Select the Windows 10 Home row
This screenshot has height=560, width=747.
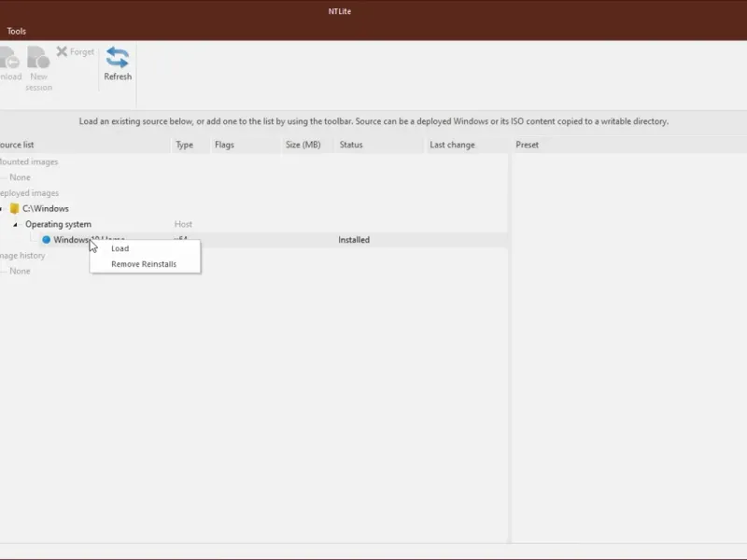(253, 240)
